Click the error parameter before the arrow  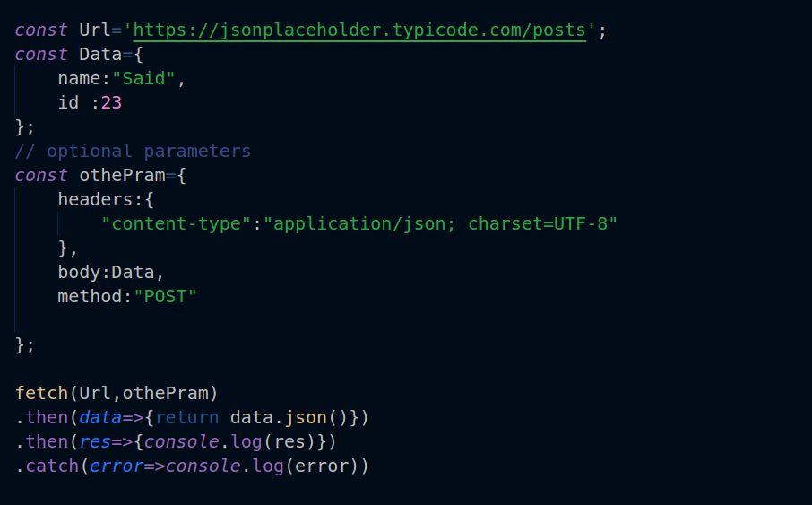click(117, 466)
